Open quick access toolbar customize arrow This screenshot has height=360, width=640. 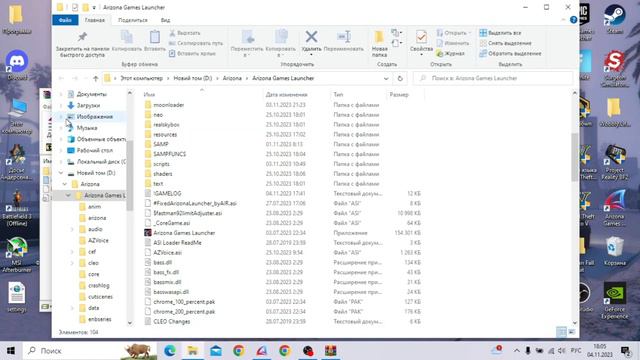pos(94,7)
